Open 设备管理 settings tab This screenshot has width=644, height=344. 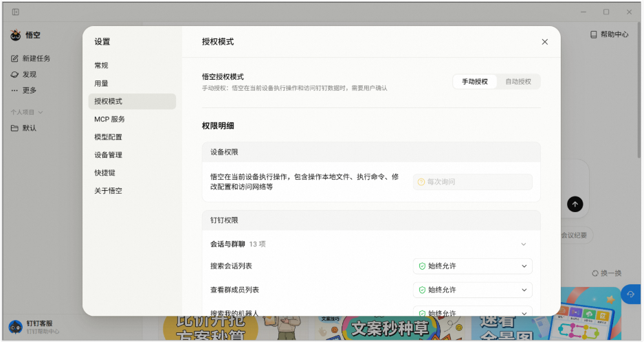click(x=132, y=154)
